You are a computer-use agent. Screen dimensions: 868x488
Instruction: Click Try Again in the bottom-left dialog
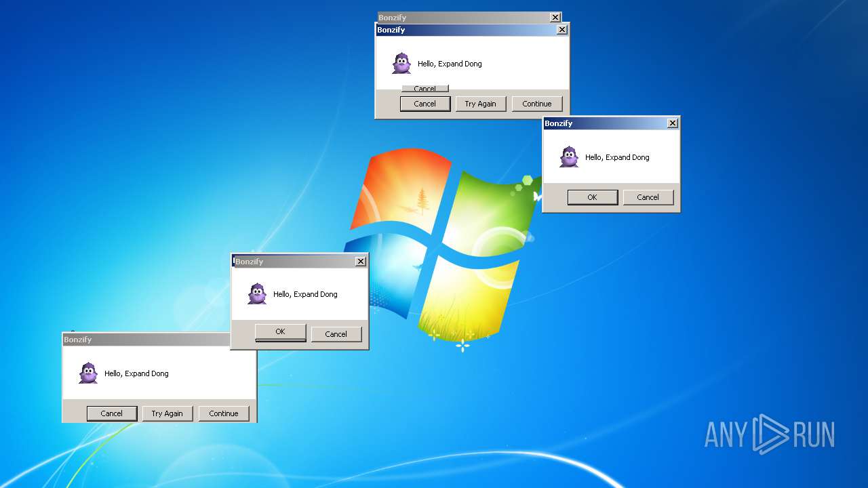click(x=167, y=413)
